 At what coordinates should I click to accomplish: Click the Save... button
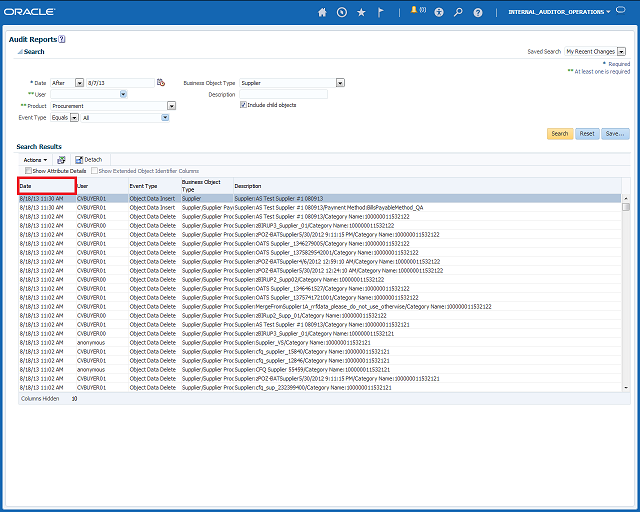[x=615, y=134]
